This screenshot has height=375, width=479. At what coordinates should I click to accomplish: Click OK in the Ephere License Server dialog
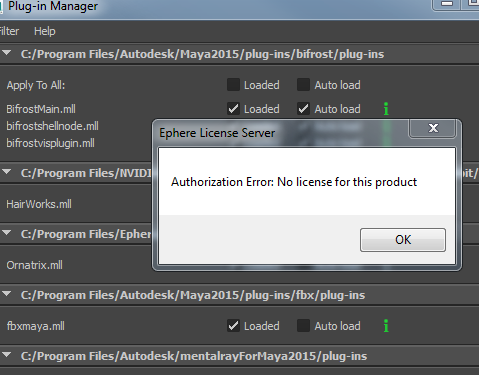(403, 240)
